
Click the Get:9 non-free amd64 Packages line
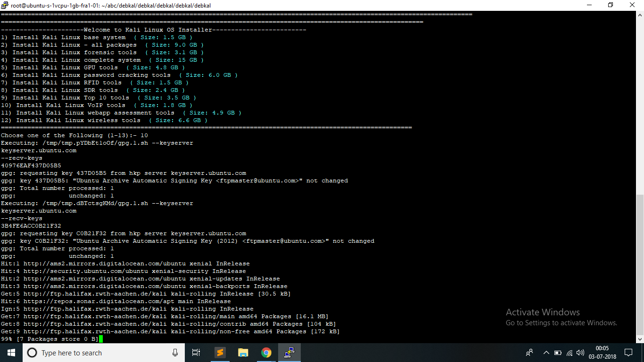tap(171, 331)
